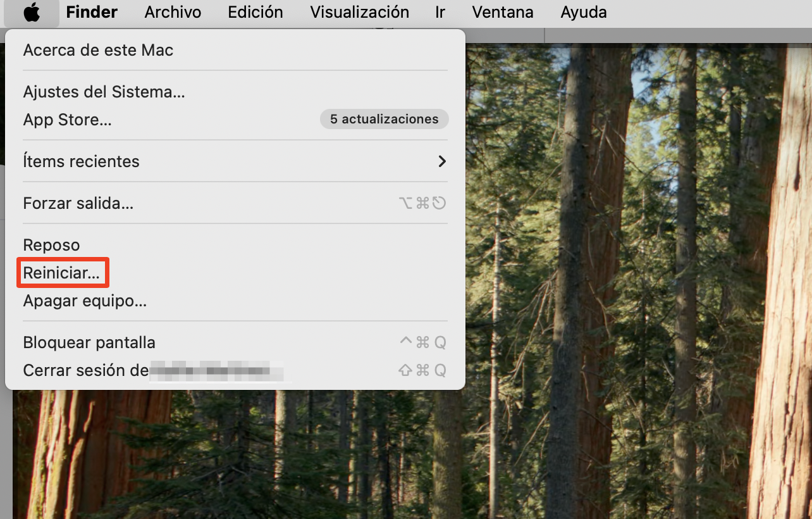Click the chevron next to Ítems recientes
This screenshot has width=812, height=519.
pyautogui.click(x=442, y=161)
